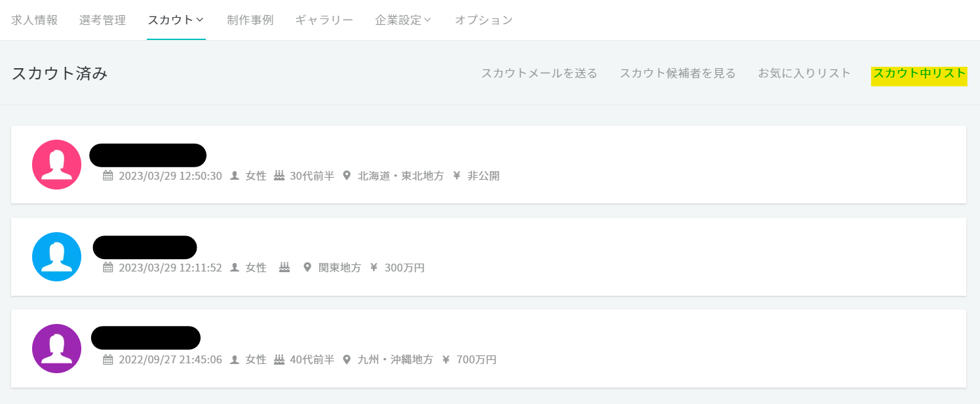Viewport: 980px width, 404px height.
Task: Click the スカウトメールを送る link
Action: [x=539, y=73]
